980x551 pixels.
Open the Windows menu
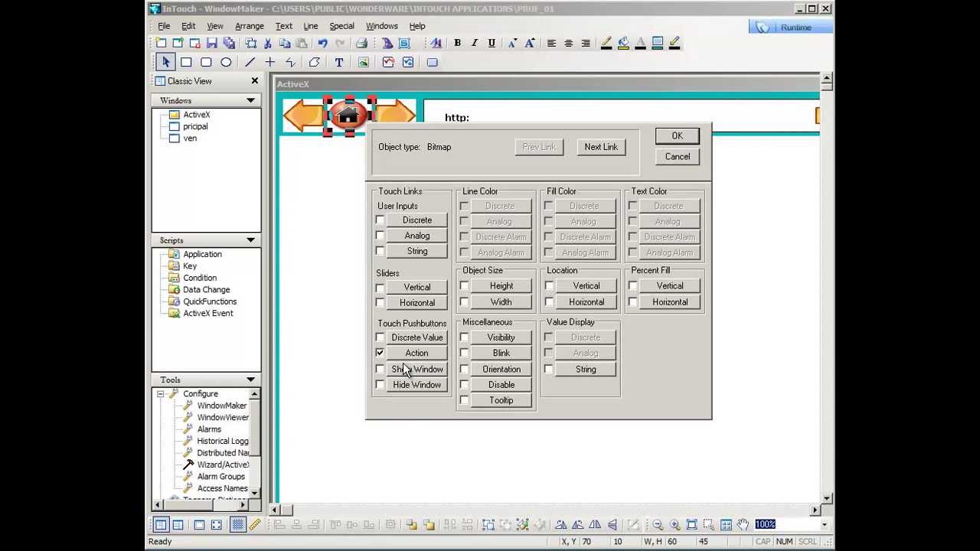point(381,26)
